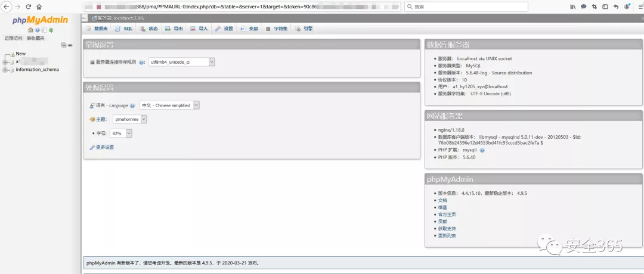Click the 官方主页 (Official homepage) link
The height and width of the screenshot is (274, 644).
(x=447, y=214)
